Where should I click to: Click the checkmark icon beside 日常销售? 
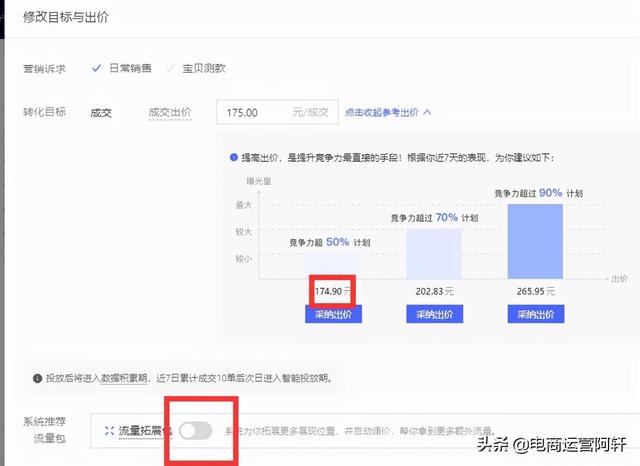tap(96, 68)
